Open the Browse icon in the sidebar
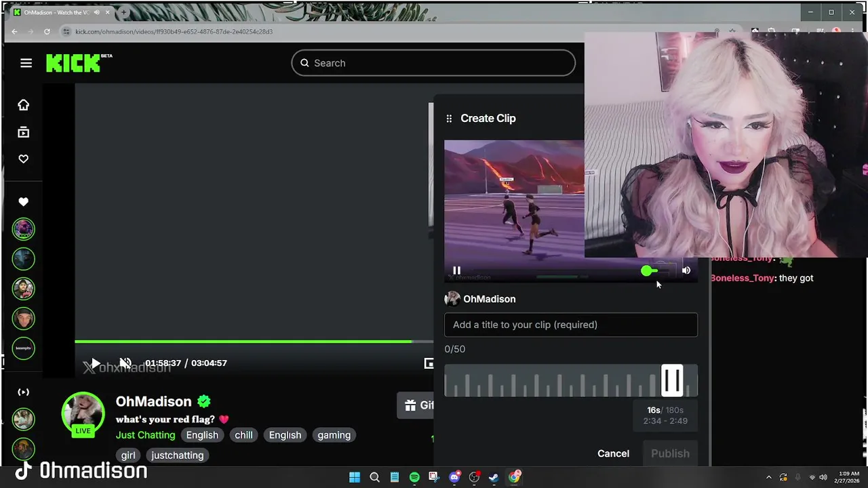Screen dimensions: 868x488 tap(24, 132)
